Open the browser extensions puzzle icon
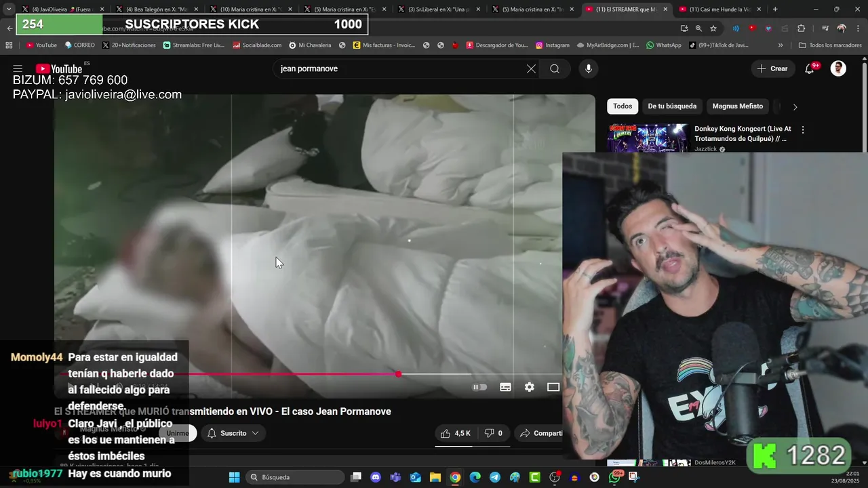 (x=801, y=28)
